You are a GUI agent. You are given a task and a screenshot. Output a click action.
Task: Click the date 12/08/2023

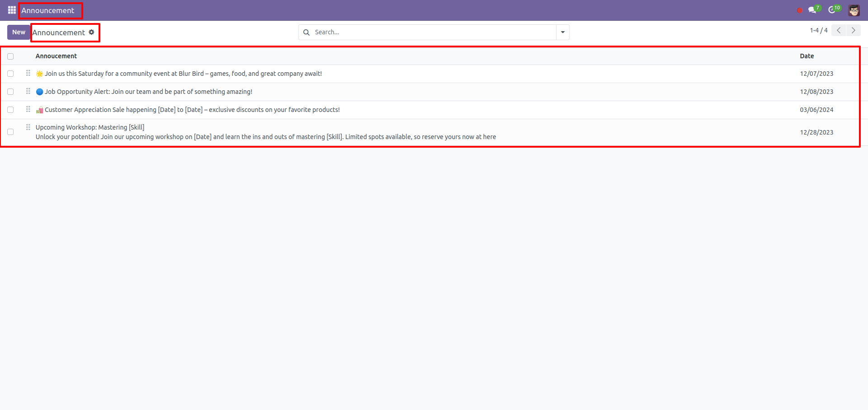pos(816,92)
